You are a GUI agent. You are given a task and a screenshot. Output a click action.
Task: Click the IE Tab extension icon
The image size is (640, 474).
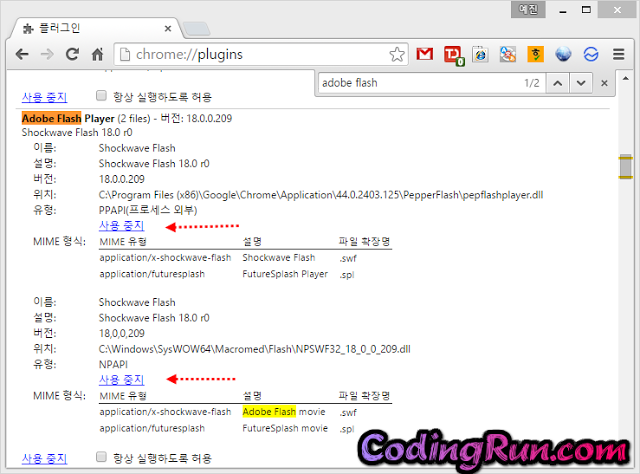coord(480,54)
